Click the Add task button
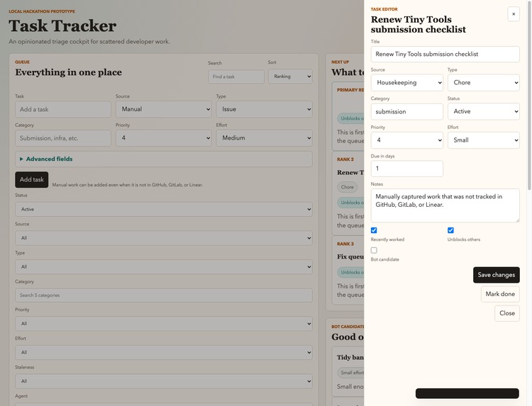 31,179
